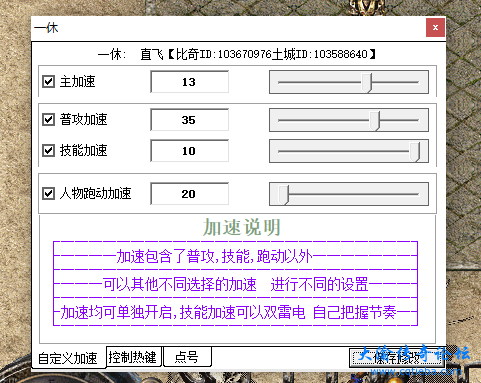Uncheck the 主加速 checkbox
The image size is (481, 383).
(x=48, y=81)
